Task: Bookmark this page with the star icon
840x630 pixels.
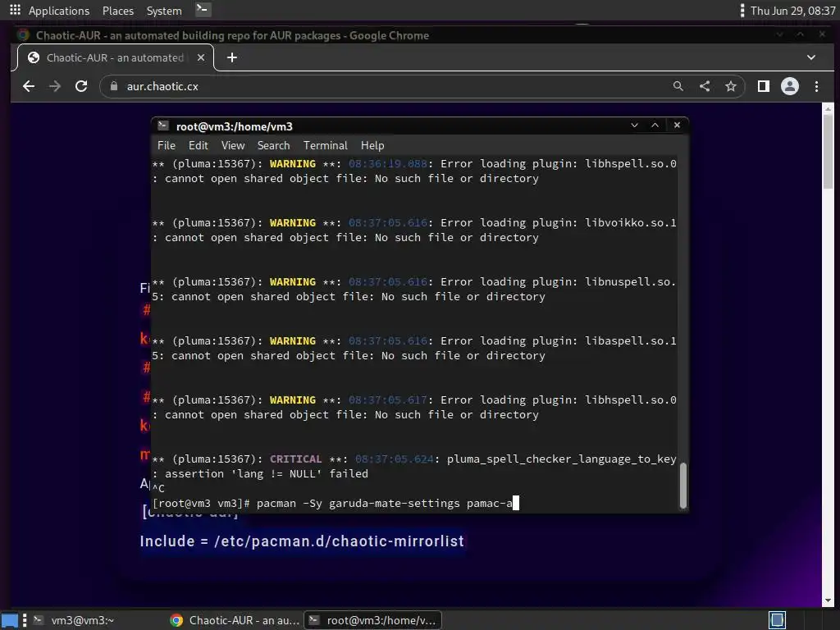Action: click(731, 86)
